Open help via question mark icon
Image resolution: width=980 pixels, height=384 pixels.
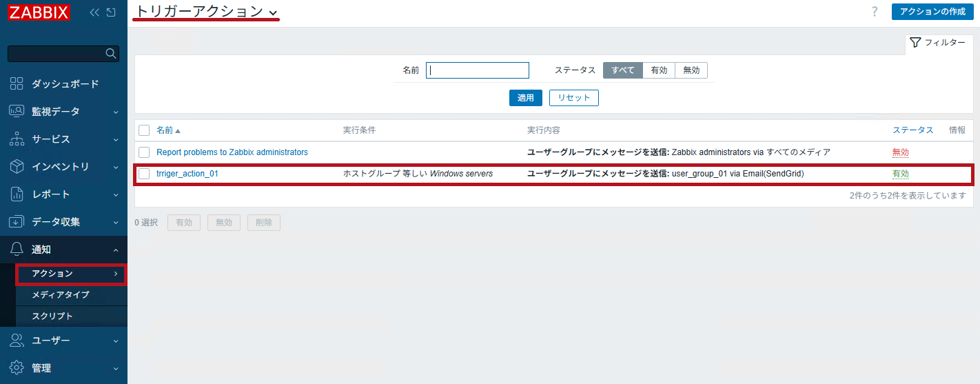coord(875,12)
